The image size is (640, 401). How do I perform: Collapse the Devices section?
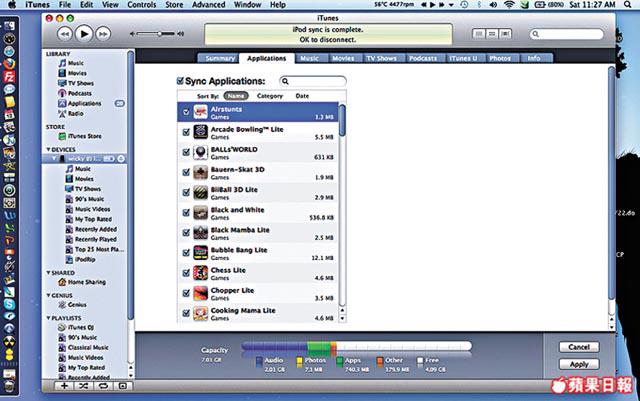point(48,149)
